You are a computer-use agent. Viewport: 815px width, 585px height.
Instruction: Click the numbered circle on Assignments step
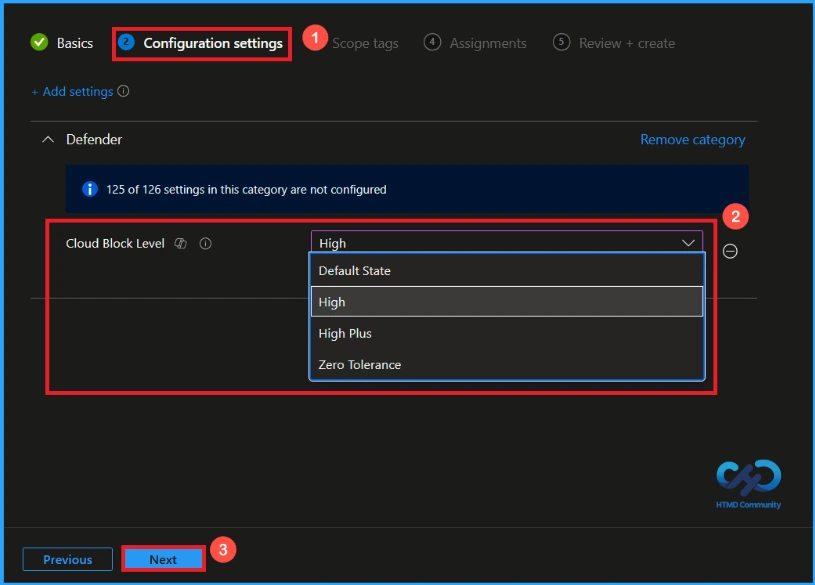point(430,43)
